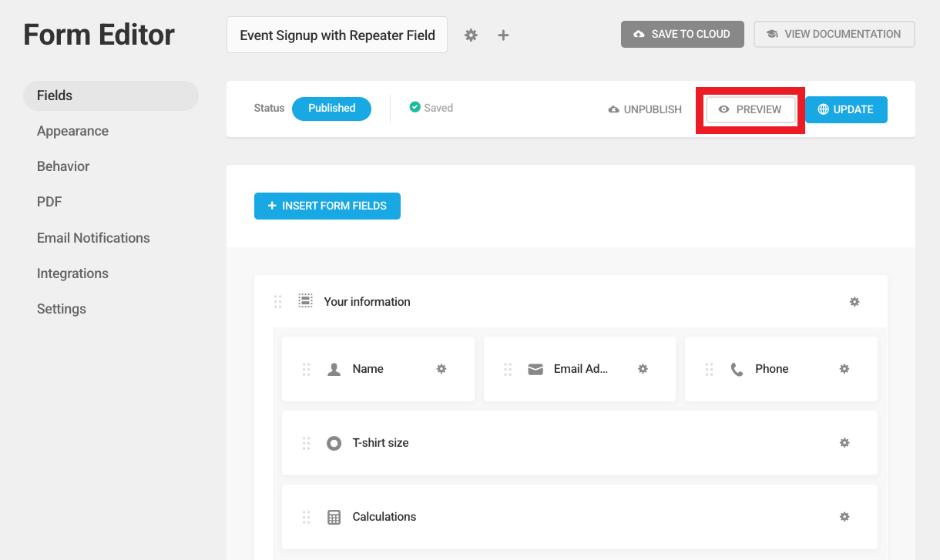Grab the drag handle of Name field
The height and width of the screenshot is (560, 940).
[x=306, y=370]
